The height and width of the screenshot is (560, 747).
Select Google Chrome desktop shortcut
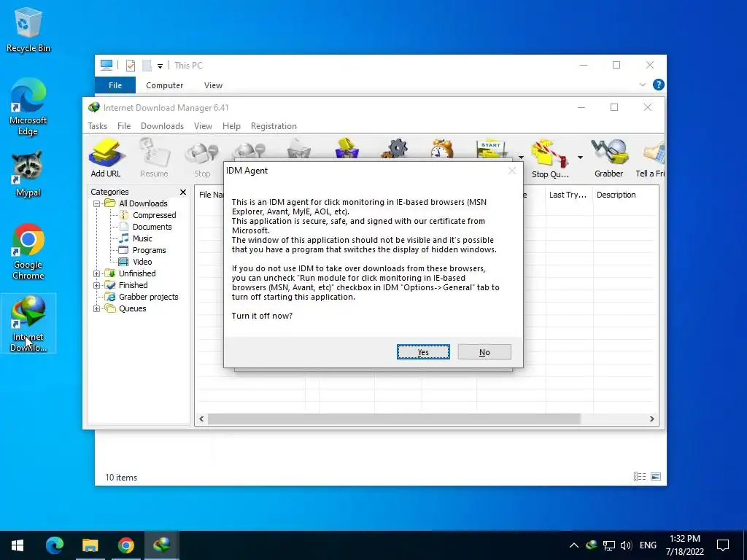[x=28, y=252]
